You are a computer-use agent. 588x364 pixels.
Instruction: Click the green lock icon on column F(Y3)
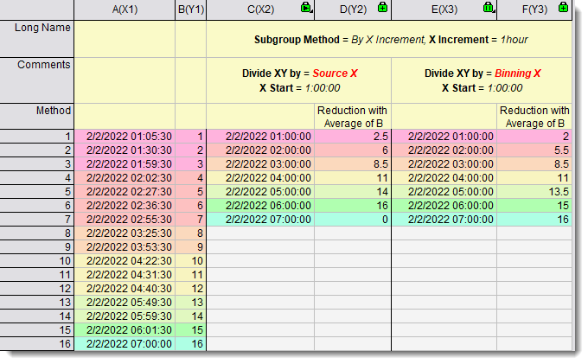564,9
